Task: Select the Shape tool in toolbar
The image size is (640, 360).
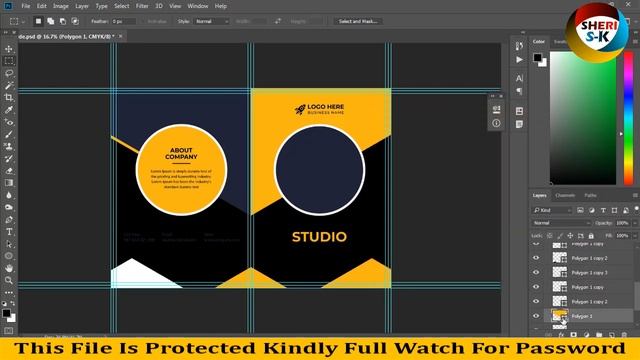Action: (9, 256)
